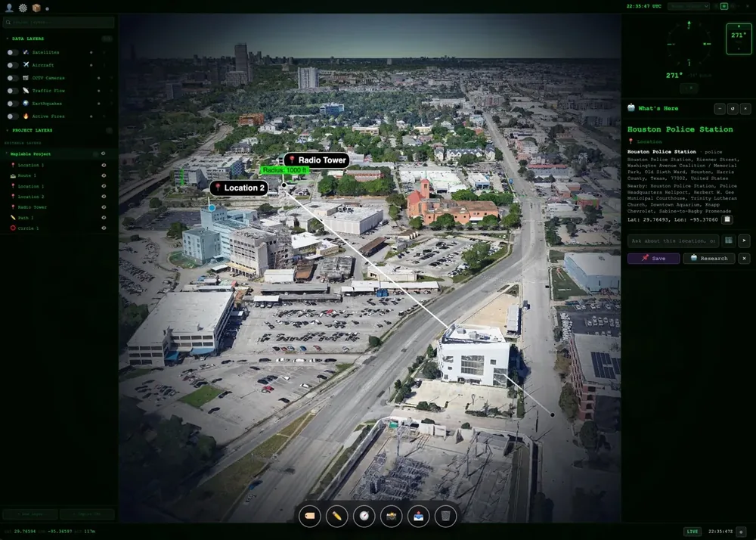The width and height of the screenshot is (756, 540).
Task: Click the Aircraft plane icon
Action: click(26, 64)
